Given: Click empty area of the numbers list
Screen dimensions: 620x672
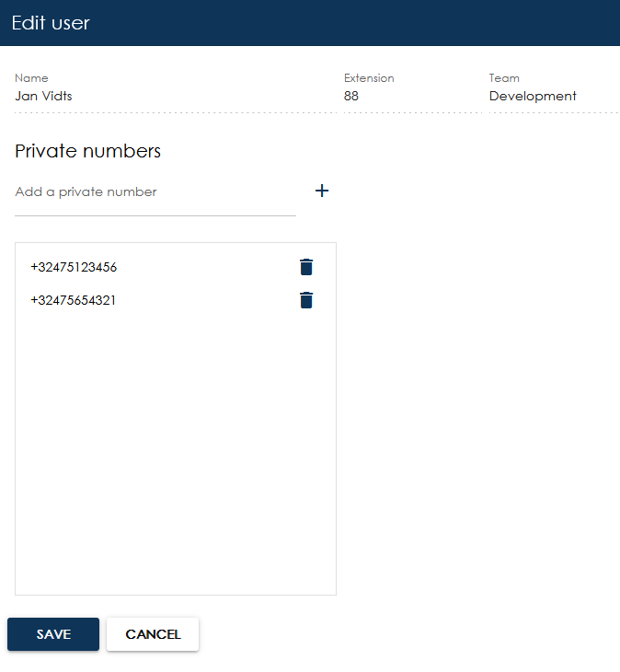Looking at the screenshot, I should [x=176, y=450].
